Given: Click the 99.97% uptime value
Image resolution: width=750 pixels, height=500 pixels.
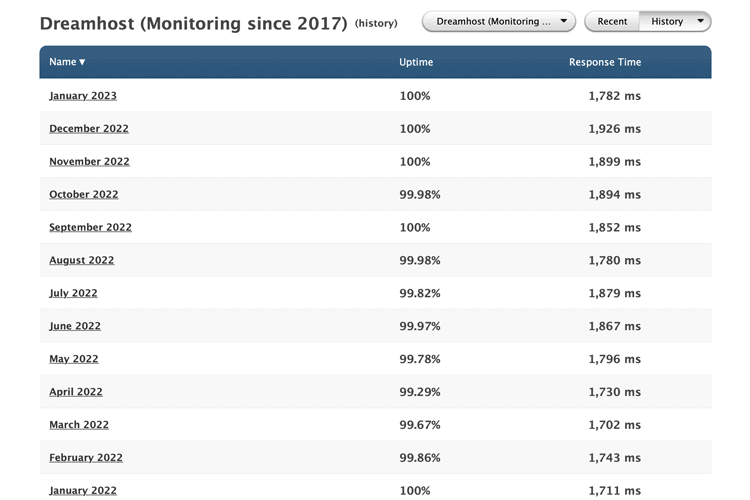Looking at the screenshot, I should tap(420, 326).
